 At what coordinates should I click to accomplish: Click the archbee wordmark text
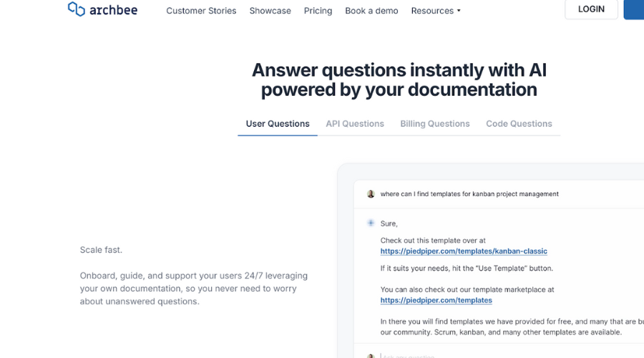pyautogui.click(x=113, y=10)
